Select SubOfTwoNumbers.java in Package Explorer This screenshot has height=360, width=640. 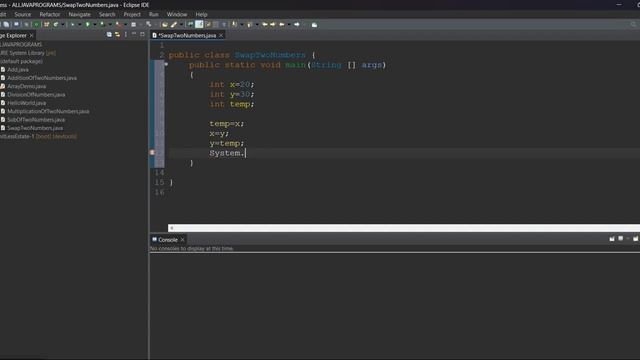pos(36,120)
